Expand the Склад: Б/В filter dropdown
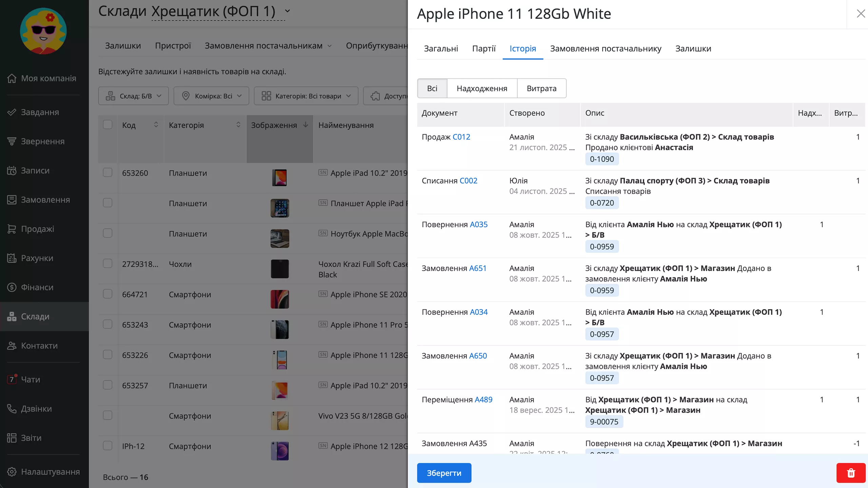Viewport: 868px width, 488px height. point(133,96)
